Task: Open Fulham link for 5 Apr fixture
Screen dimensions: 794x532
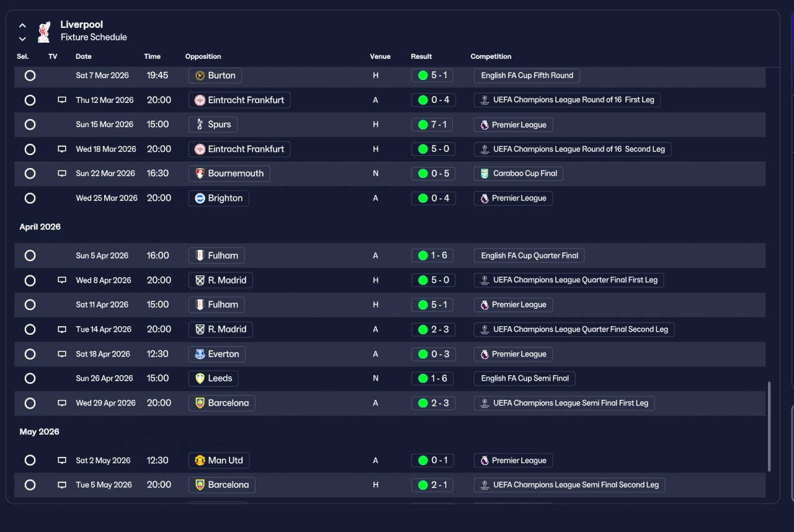Action: (x=216, y=255)
